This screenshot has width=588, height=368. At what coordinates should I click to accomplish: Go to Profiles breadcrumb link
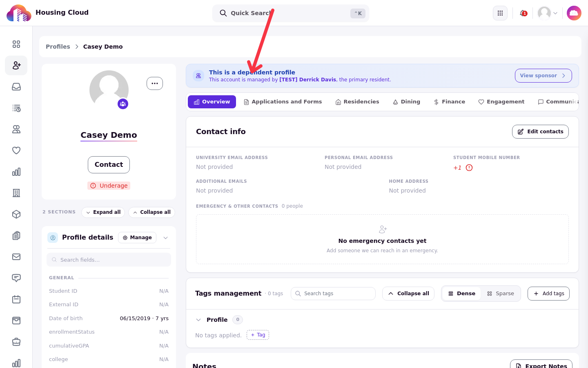pos(58,47)
